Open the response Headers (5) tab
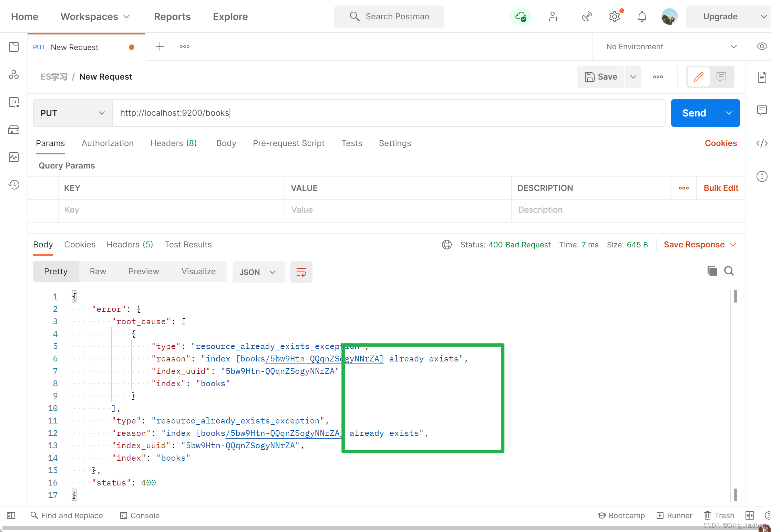This screenshot has height=532, width=771. tap(130, 245)
